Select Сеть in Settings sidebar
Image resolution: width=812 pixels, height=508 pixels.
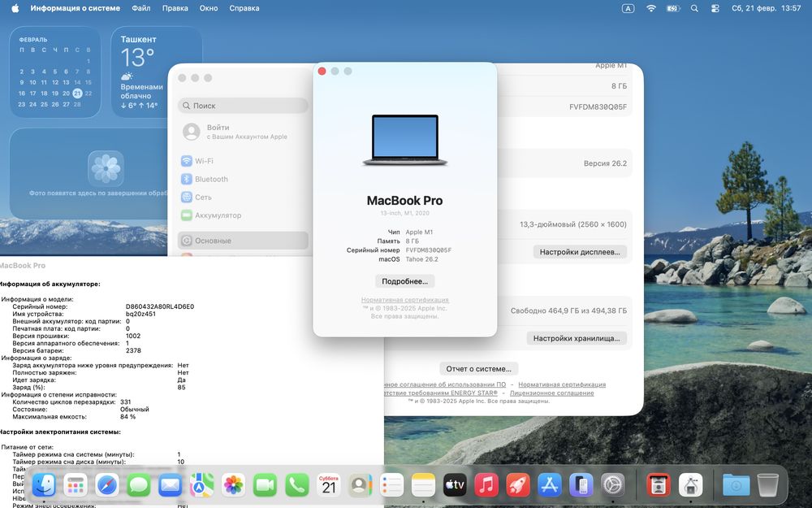click(243, 197)
